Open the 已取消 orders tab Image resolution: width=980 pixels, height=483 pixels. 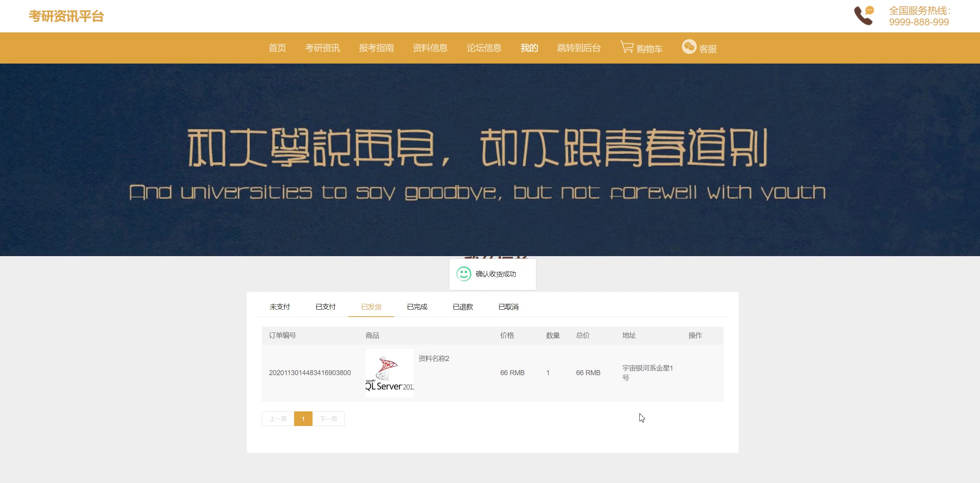click(508, 307)
